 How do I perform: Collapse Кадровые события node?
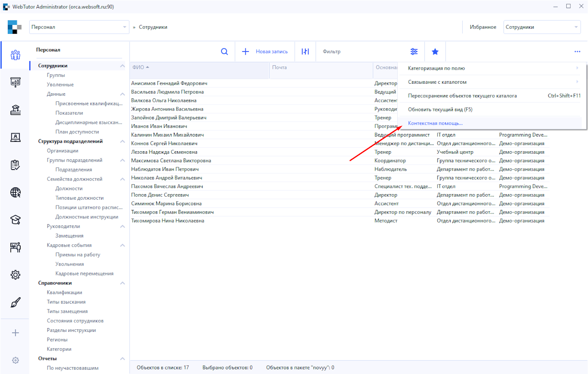coord(122,245)
